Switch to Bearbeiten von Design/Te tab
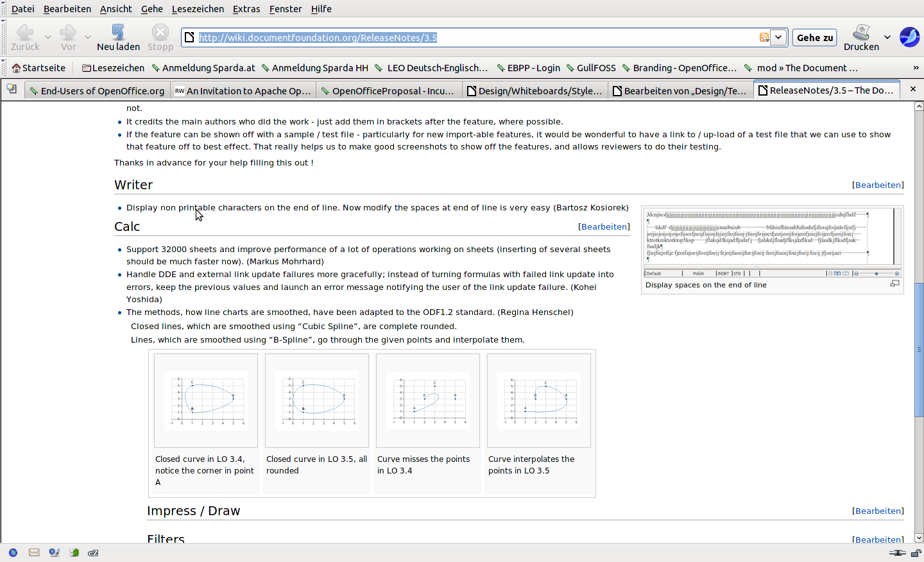The height and width of the screenshot is (562, 924). (680, 90)
